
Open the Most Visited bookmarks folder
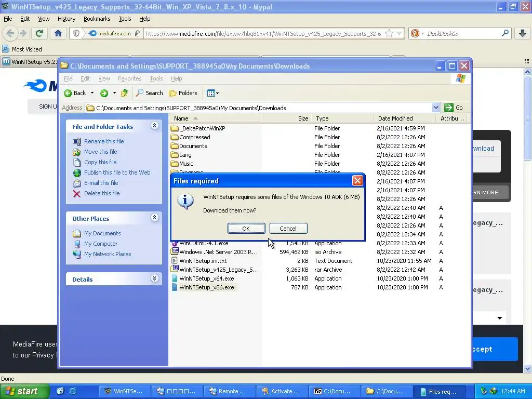[x=22, y=49]
